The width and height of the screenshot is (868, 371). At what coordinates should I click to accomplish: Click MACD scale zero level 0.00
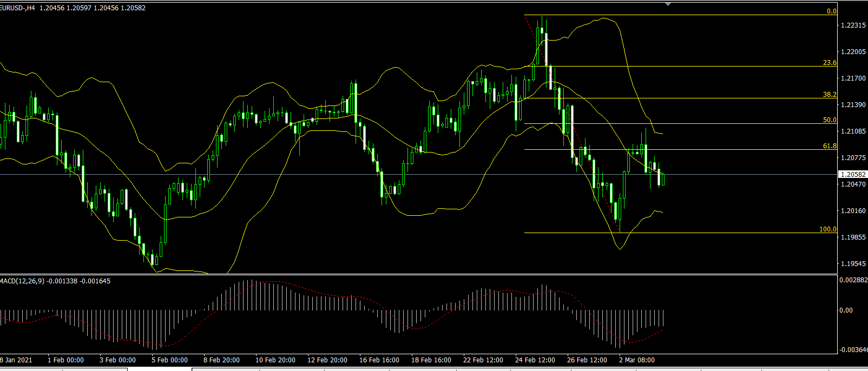846,310
